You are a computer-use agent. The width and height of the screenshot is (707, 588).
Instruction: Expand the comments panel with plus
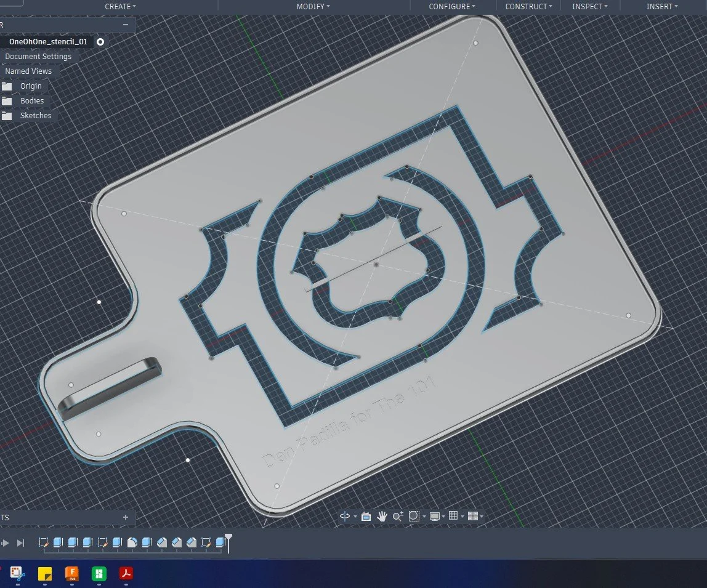coord(126,517)
